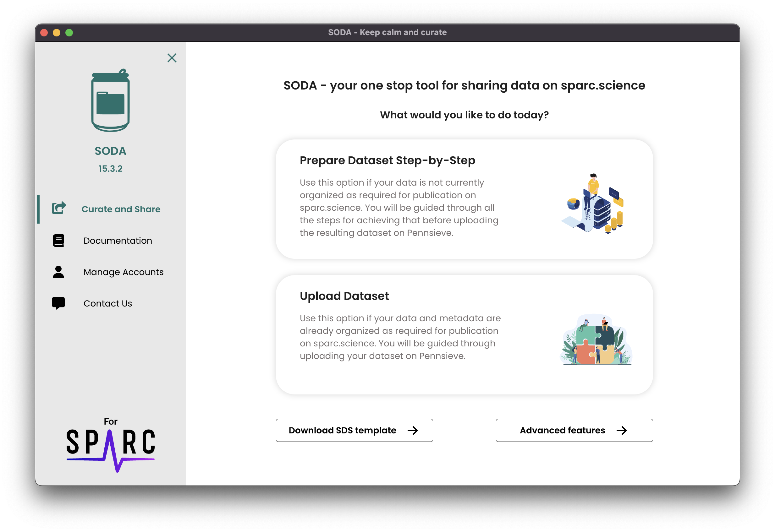This screenshot has width=775, height=532.
Task: Click the green fullscreen window button
Action: (x=69, y=33)
